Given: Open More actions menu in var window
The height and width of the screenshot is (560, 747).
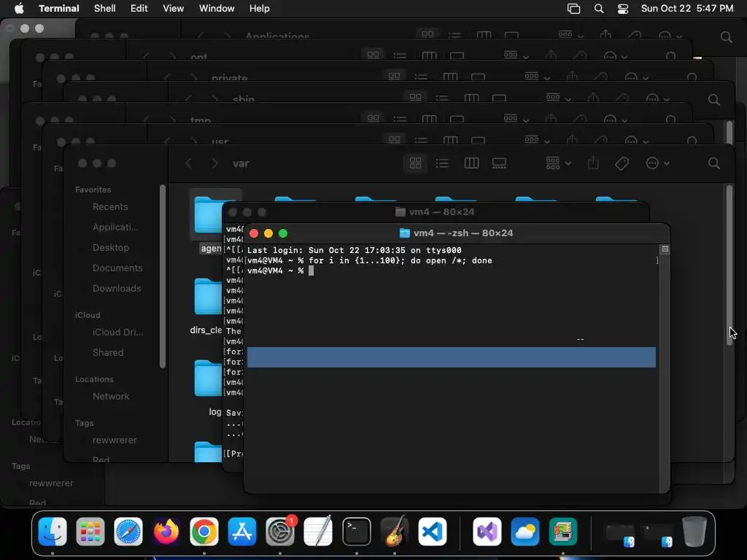Looking at the screenshot, I should click(x=658, y=163).
